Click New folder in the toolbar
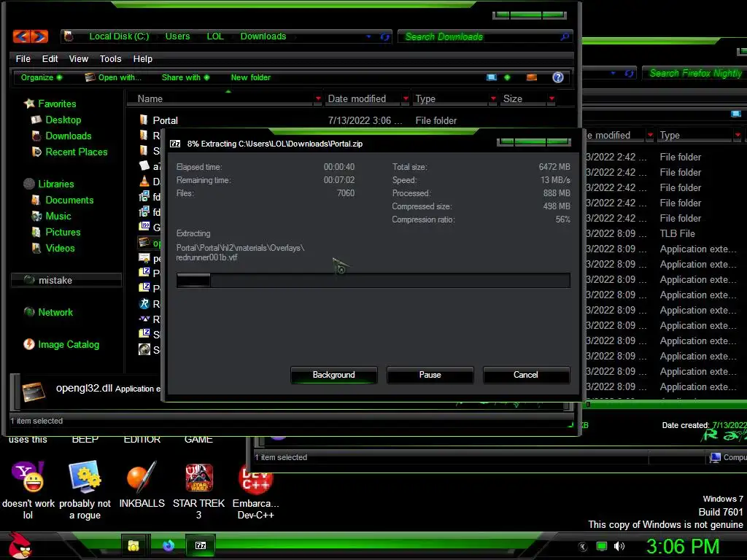Screen dimensions: 747x560 point(251,77)
